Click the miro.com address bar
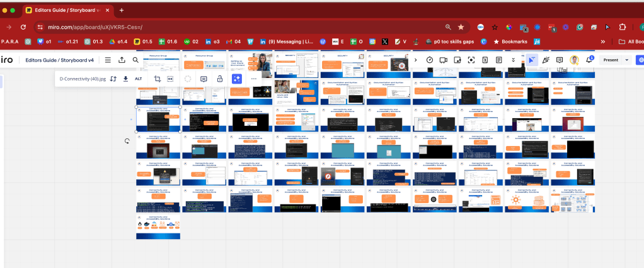This screenshot has width=644, height=268. coord(246,27)
